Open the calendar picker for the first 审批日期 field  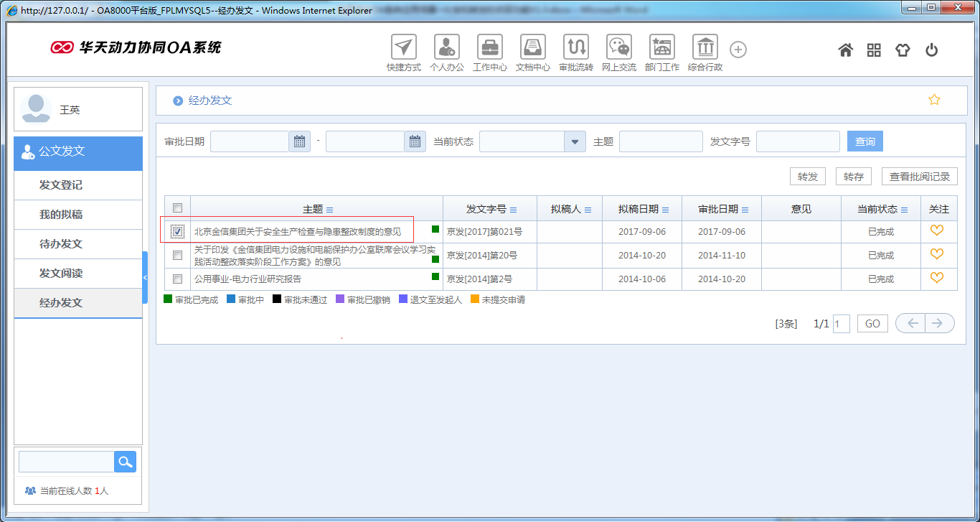(x=299, y=141)
